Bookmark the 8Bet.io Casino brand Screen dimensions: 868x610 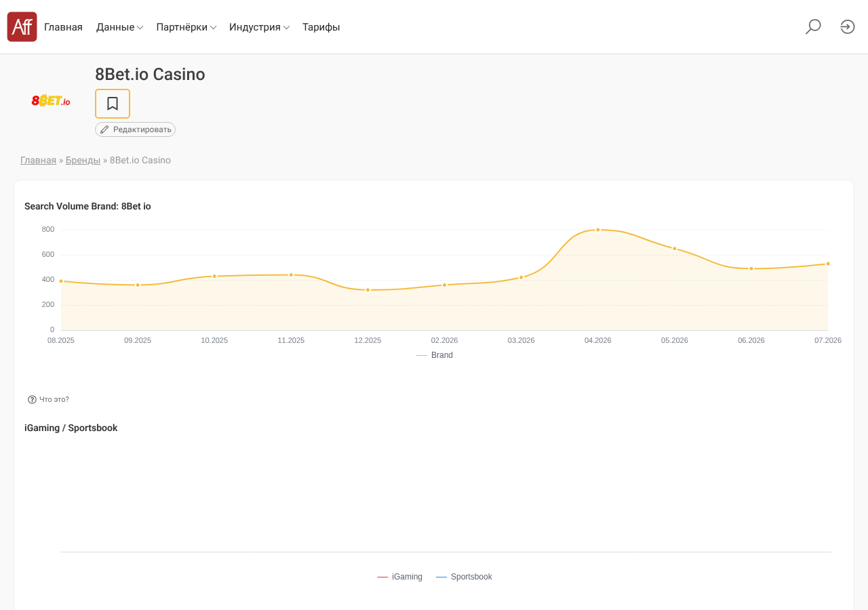[113, 104]
